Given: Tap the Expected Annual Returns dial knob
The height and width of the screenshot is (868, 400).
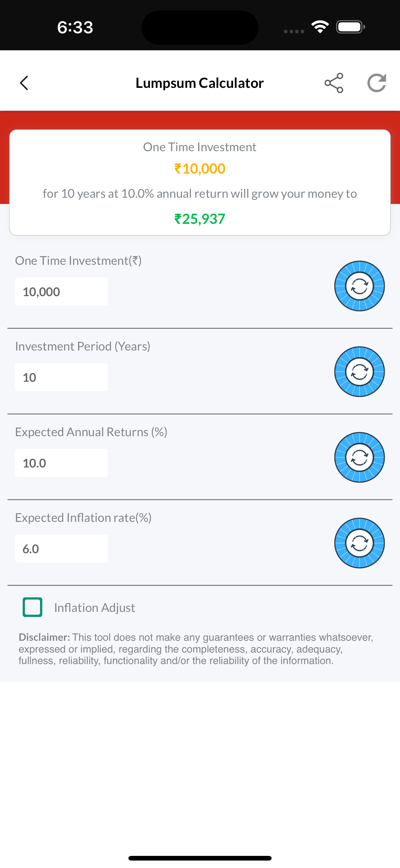Looking at the screenshot, I should [359, 457].
